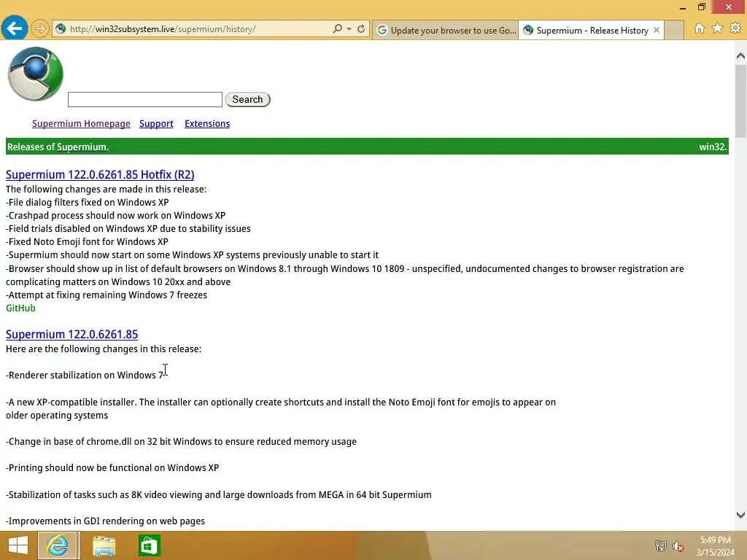Restore down the browser window
The width and height of the screenshot is (747, 560).
pos(702,7)
